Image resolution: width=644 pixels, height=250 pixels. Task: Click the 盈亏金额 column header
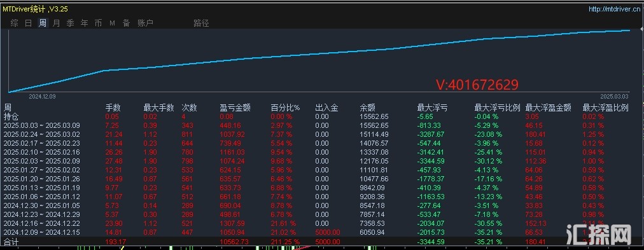(235, 108)
